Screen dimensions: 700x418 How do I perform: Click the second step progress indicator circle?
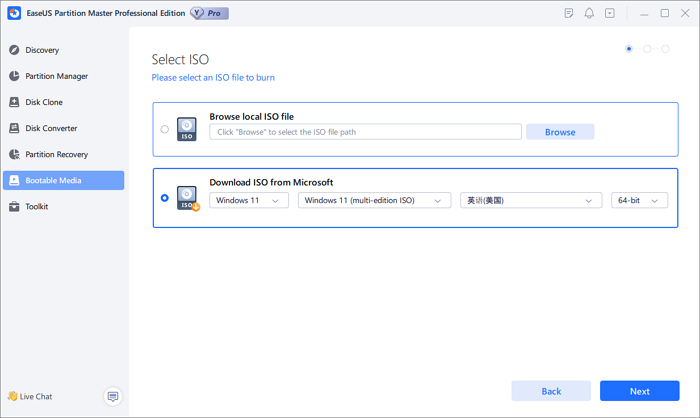(647, 49)
